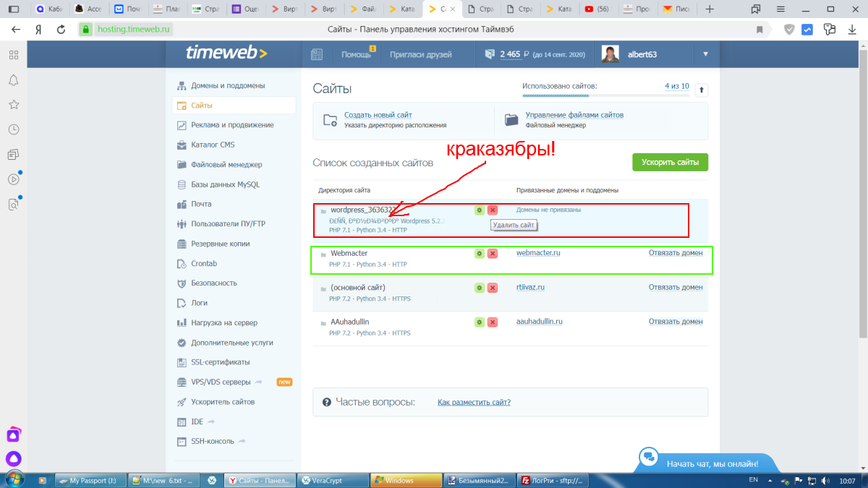This screenshot has width=868, height=488.
Task: Open Yandex home via Я icon
Action: (38, 30)
